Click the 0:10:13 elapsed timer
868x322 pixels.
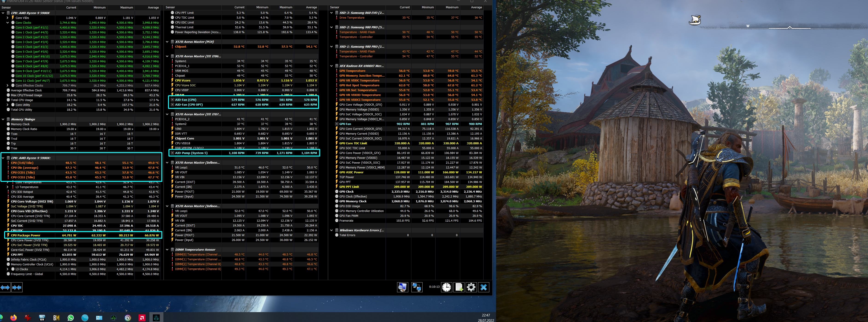click(x=434, y=287)
